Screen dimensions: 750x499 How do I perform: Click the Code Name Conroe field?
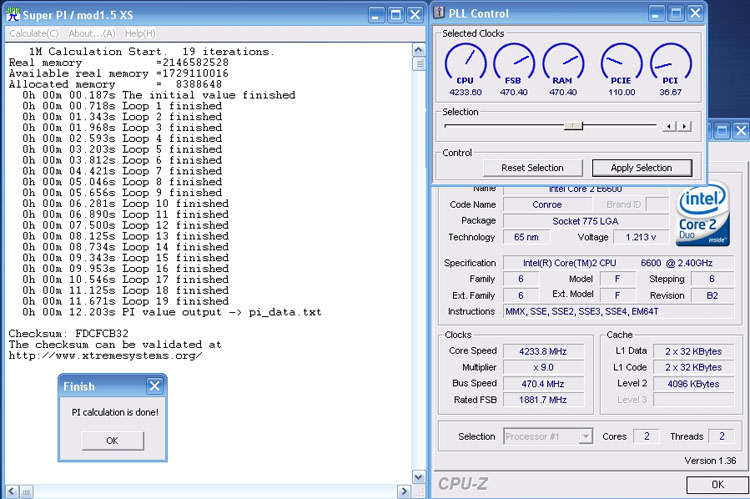547,205
